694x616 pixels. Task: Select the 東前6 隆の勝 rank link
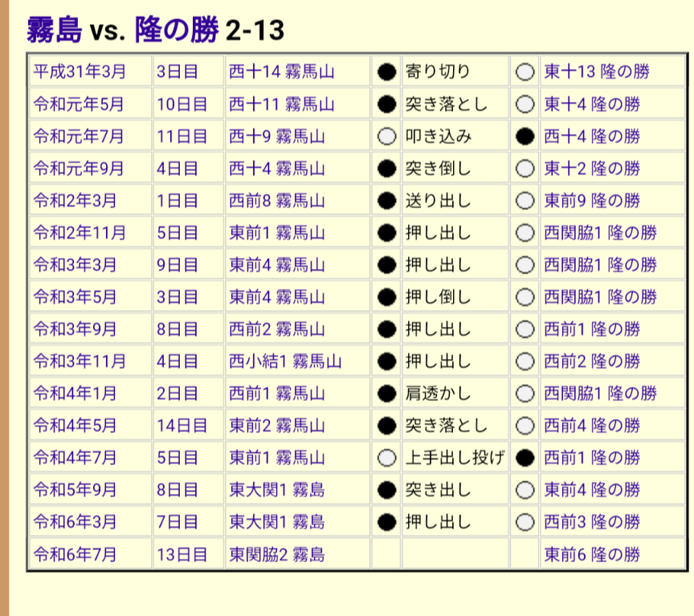(x=592, y=554)
